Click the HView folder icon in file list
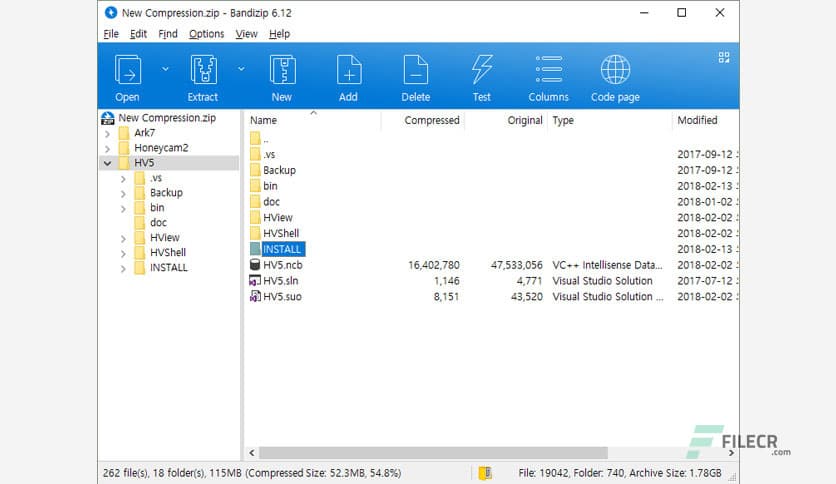836x484 pixels. point(255,217)
